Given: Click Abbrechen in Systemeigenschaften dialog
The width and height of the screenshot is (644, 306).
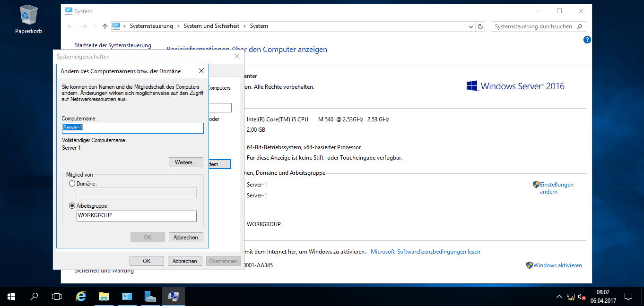Looking at the screenshot, I should point(185,261).
